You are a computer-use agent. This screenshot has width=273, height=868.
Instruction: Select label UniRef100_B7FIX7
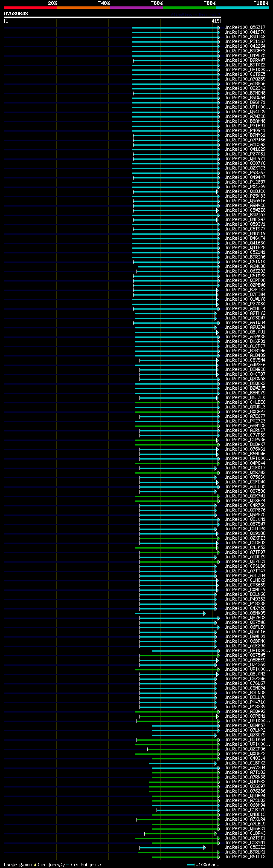tap(245, 290)
